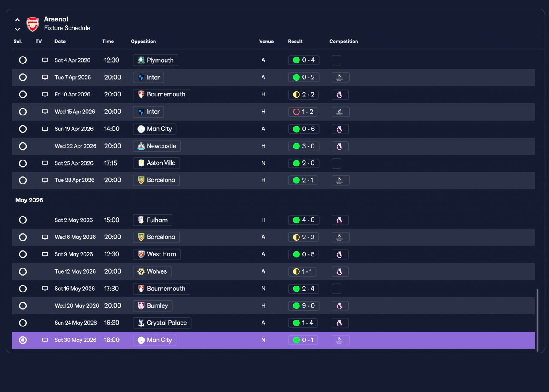Click Champions League icon on Man City final row
The height and width of the screenshot is (392, 549).
[340, 340]
